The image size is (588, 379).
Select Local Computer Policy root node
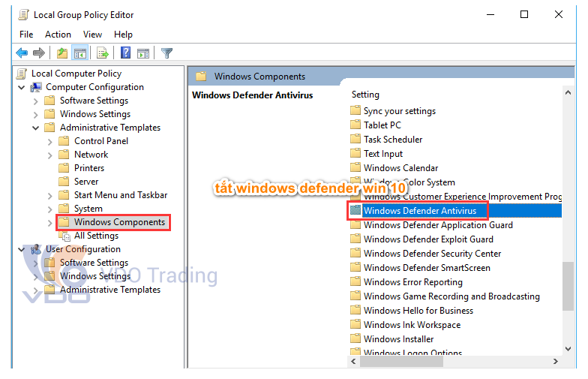point(76,74)
